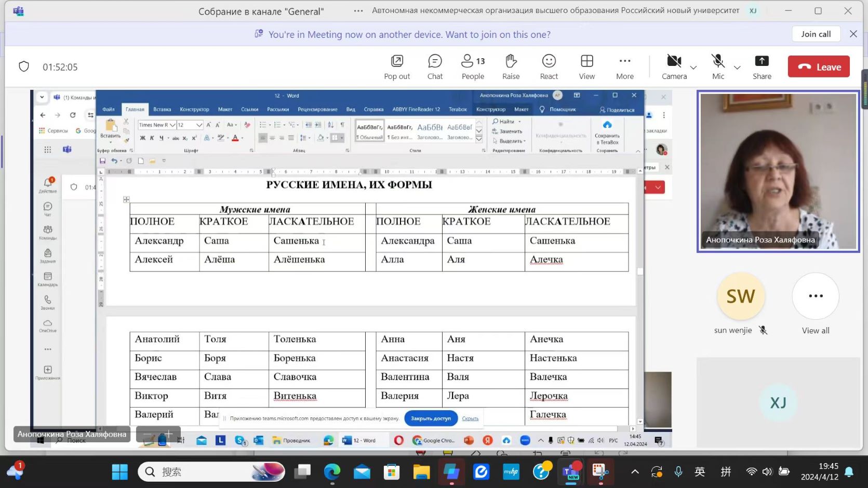This screenshot has width=868, height=488.
Task: Dismiss the join on this device banner
Action: tap(853, 34)
